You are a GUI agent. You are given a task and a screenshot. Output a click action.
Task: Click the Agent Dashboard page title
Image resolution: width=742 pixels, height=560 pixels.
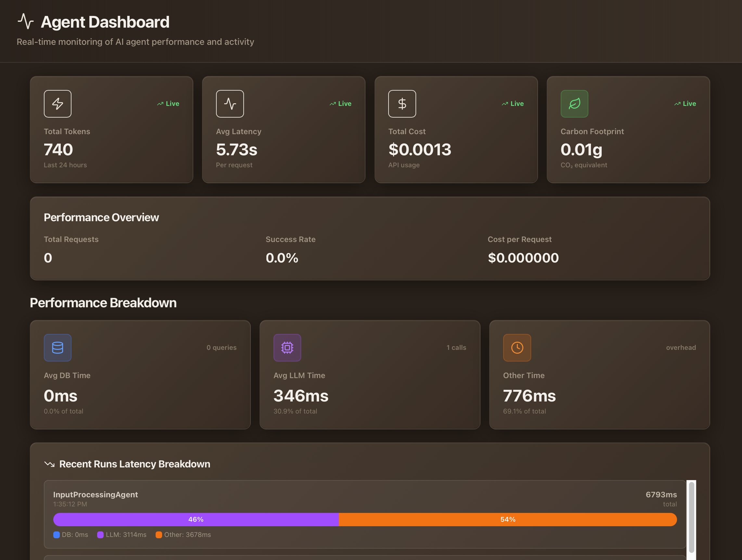click(x=105, y=22)
